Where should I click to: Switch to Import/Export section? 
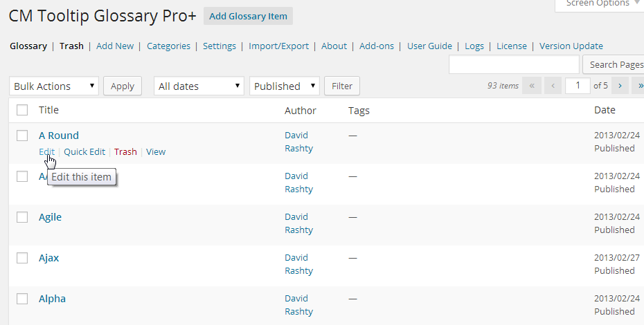click(278, 46)
